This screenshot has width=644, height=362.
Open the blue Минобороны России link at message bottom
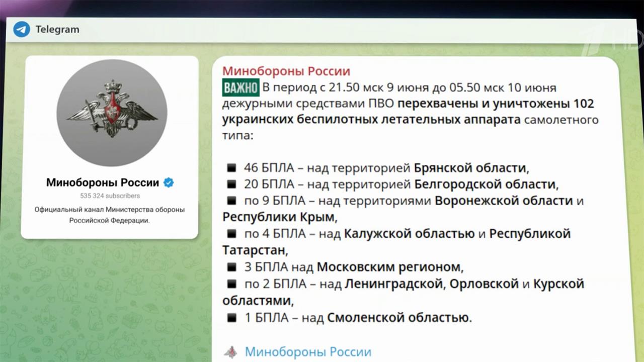(x=308, y=352)
